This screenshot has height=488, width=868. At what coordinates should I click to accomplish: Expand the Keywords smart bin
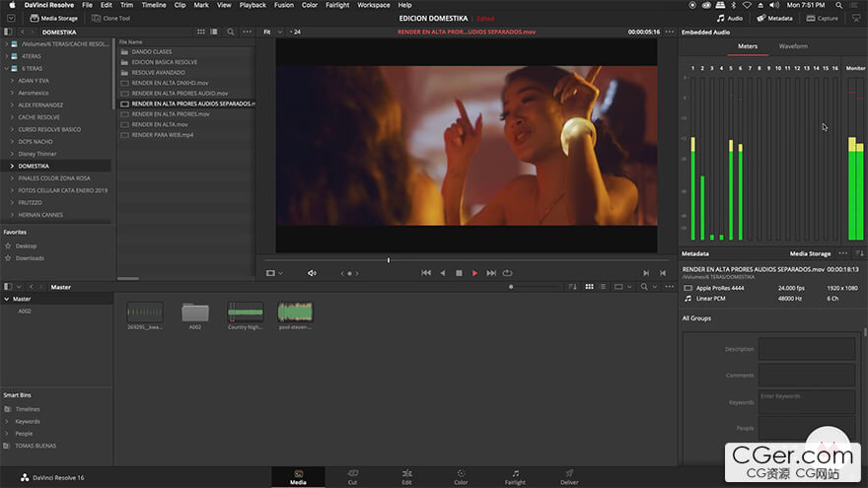click(7, 421)
